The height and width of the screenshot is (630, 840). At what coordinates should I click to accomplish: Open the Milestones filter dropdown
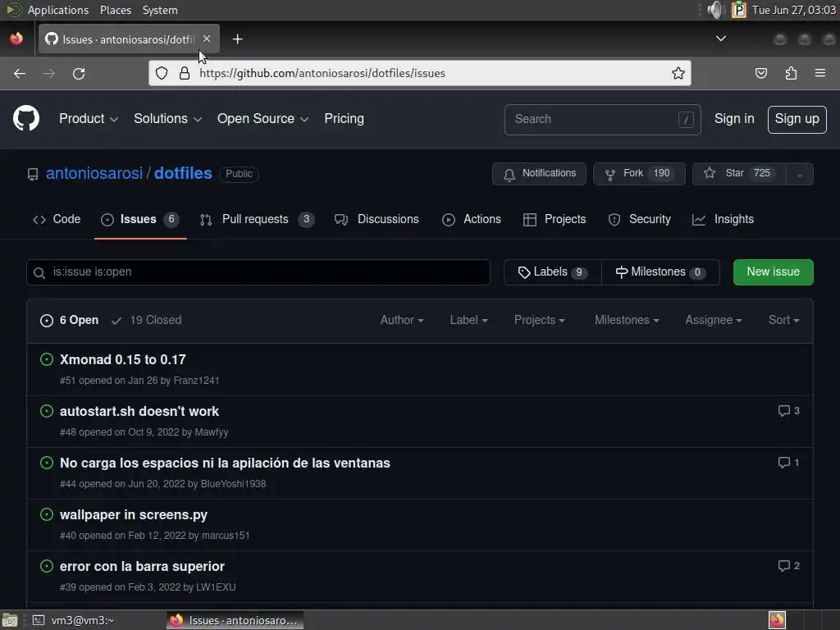point(627,321)
